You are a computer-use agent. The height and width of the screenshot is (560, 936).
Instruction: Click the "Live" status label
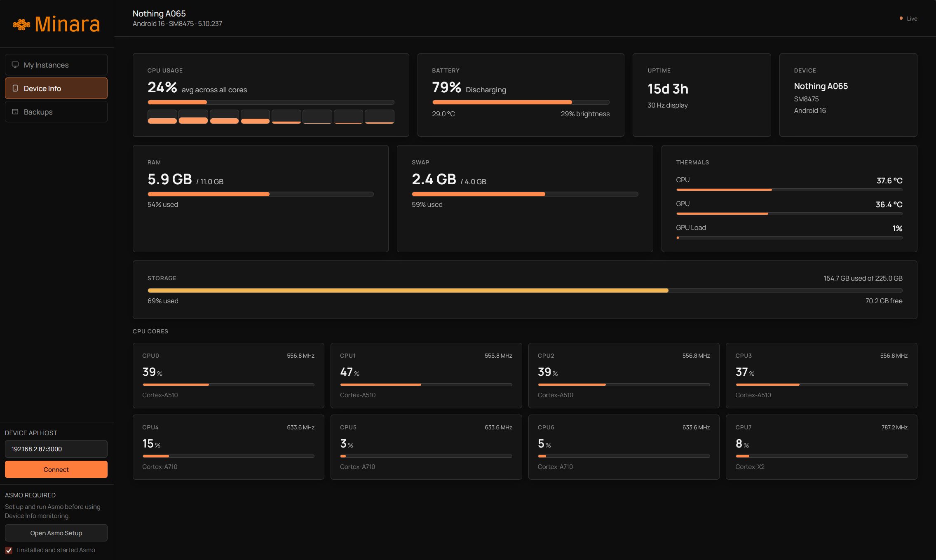coord(912,19)
